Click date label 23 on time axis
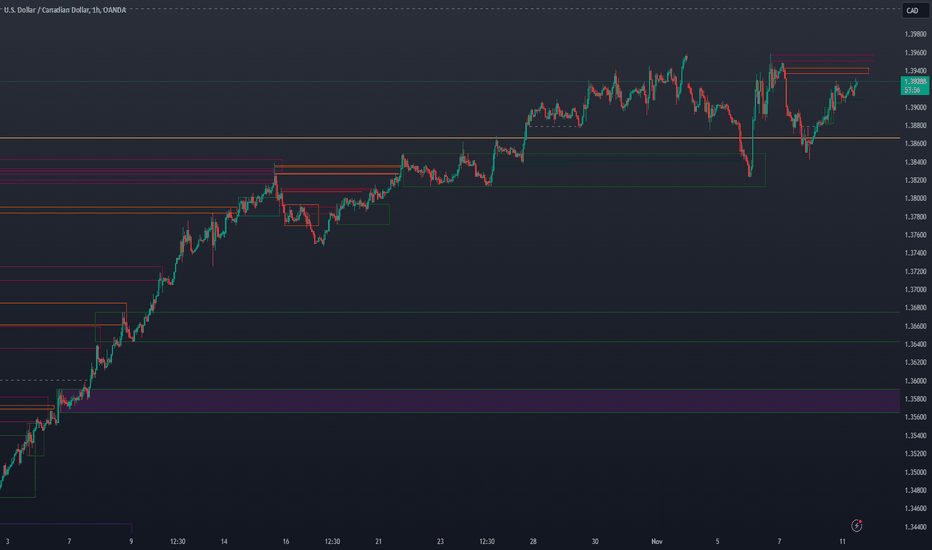Viewport: 932px width, 550px height. pos(440,542)
